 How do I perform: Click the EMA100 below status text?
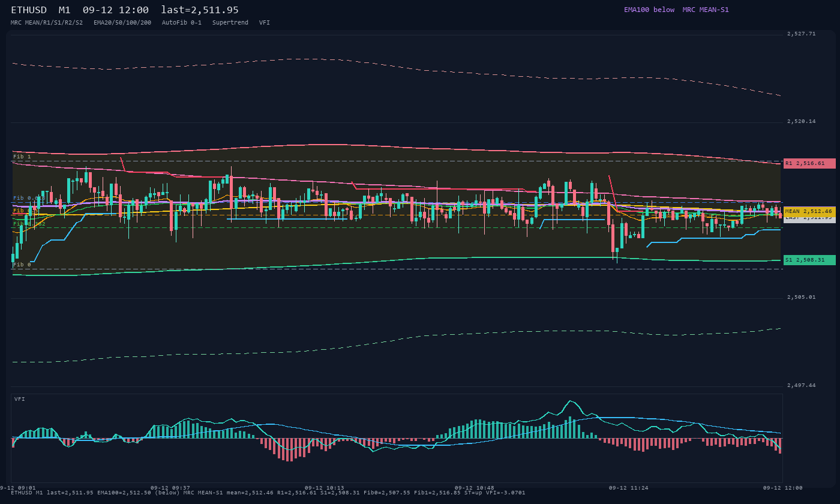pyautogui.click(x=649, y=10)
